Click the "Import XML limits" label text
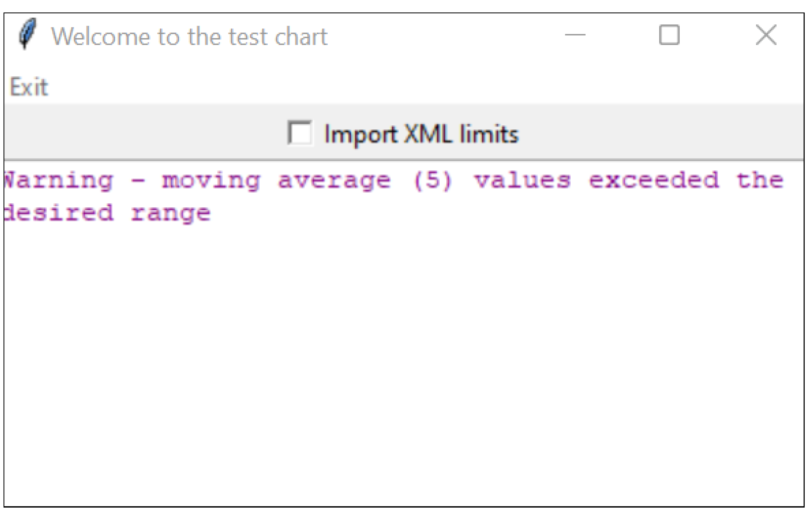Viewport: 812px width, 513px height. 421,134
